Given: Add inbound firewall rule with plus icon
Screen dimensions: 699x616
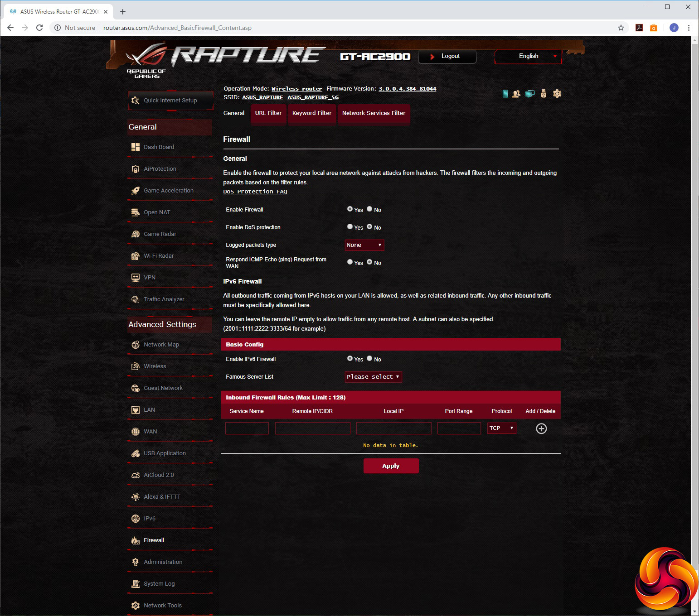Looking at the screenshot, I should (541, 428).
